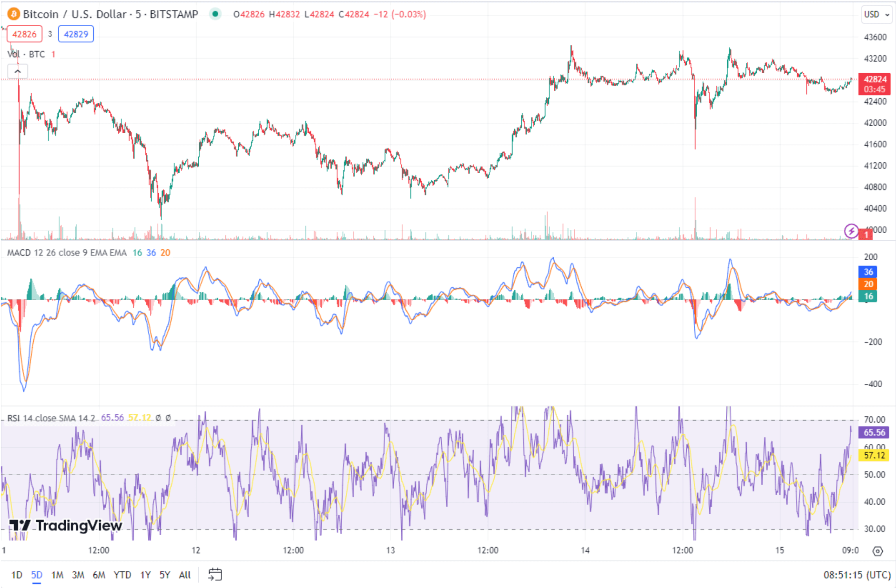
Task: Switch to the All timeframe
Action: (184, 574)
